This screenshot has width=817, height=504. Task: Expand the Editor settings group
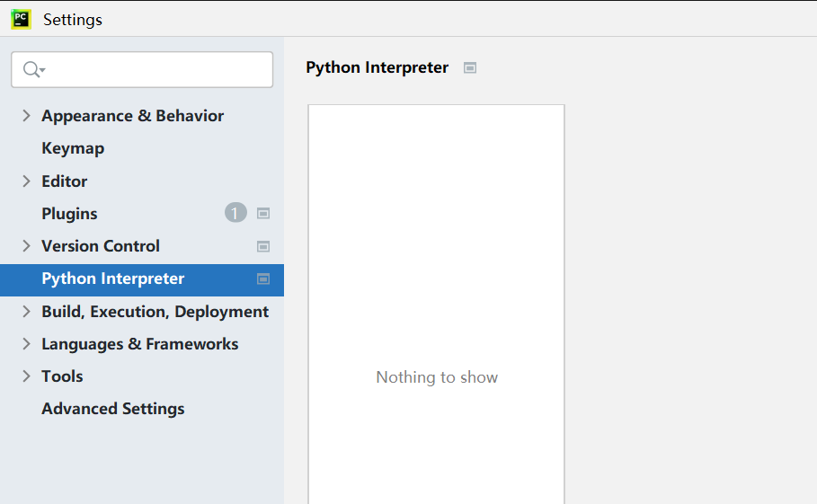click(x=27, y=181)
